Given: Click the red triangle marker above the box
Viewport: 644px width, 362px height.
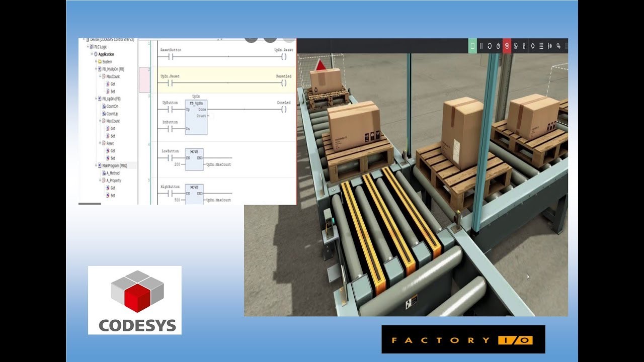Looking at the screenshot, I should tap(320, 64).
